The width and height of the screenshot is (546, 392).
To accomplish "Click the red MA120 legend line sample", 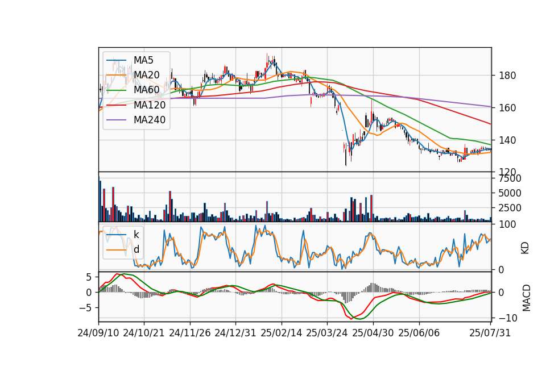I will click(x=116, y=105).
